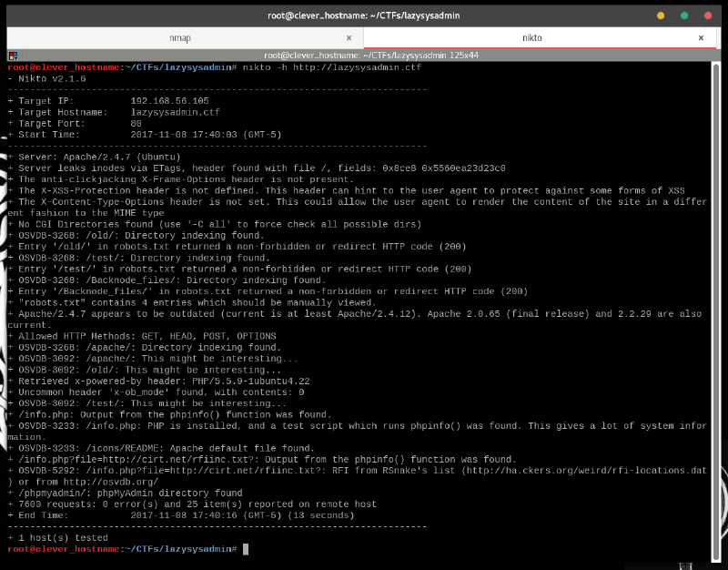
Task: Close the nikto tab
Action: click(x=701, y=38)
